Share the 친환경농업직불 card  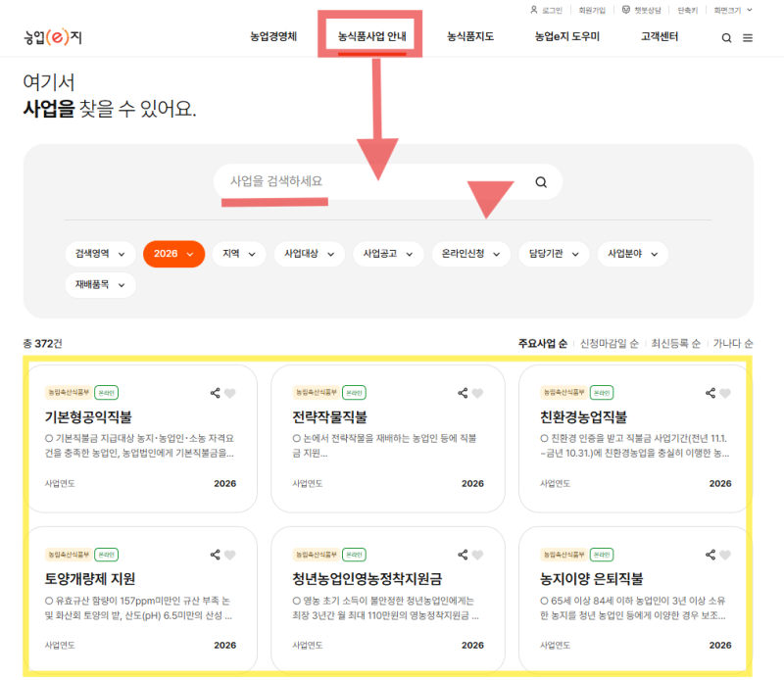(x=710, y=393)
